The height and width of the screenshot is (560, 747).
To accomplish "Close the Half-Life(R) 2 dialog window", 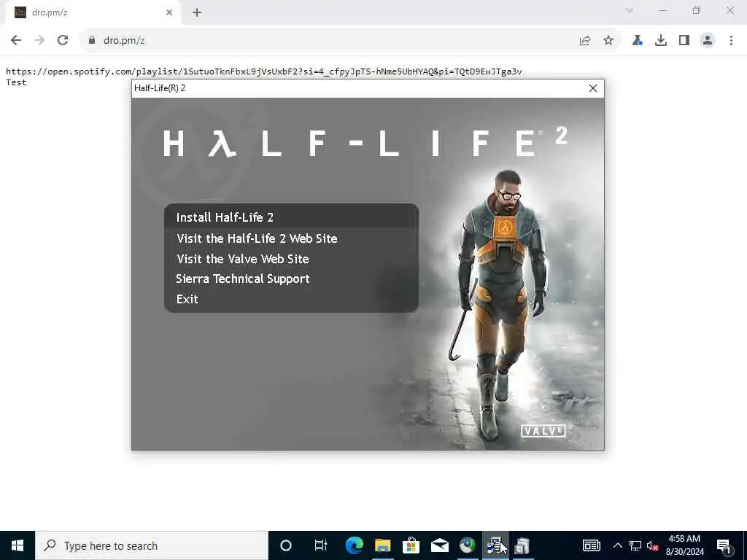I will tap(592, 88).
